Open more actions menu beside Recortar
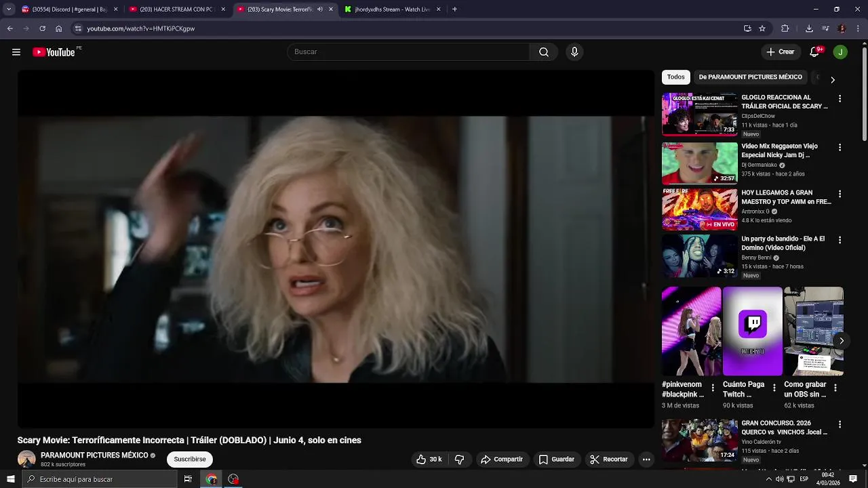Viewport: 868px width, 488px height. pos(646,460)
